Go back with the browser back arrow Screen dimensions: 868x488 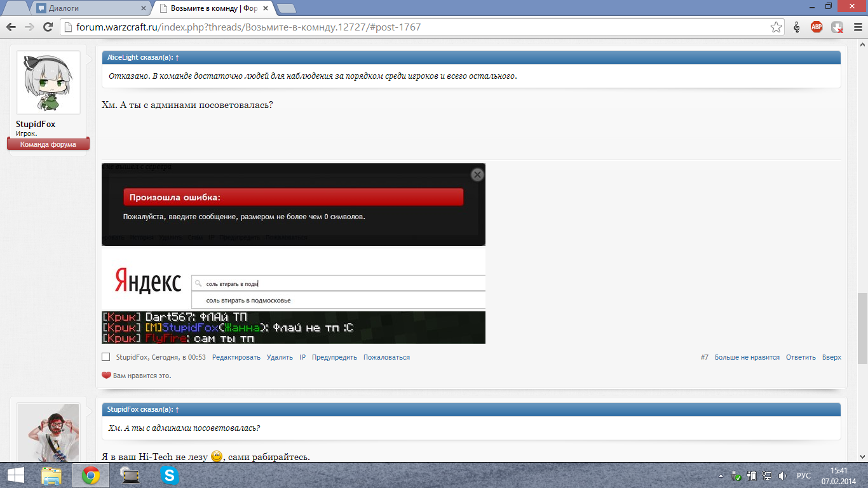pos(11,27)
